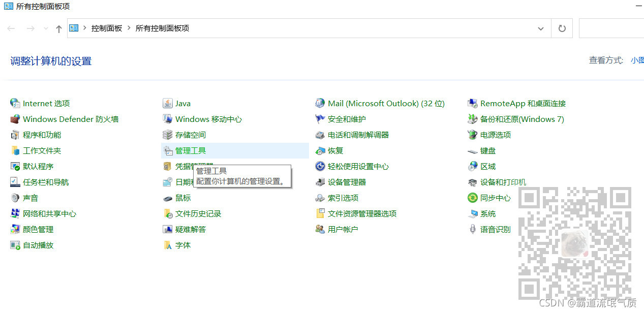644x312 pixels.
Task: Open the Java text link
Action: (183, 103)
